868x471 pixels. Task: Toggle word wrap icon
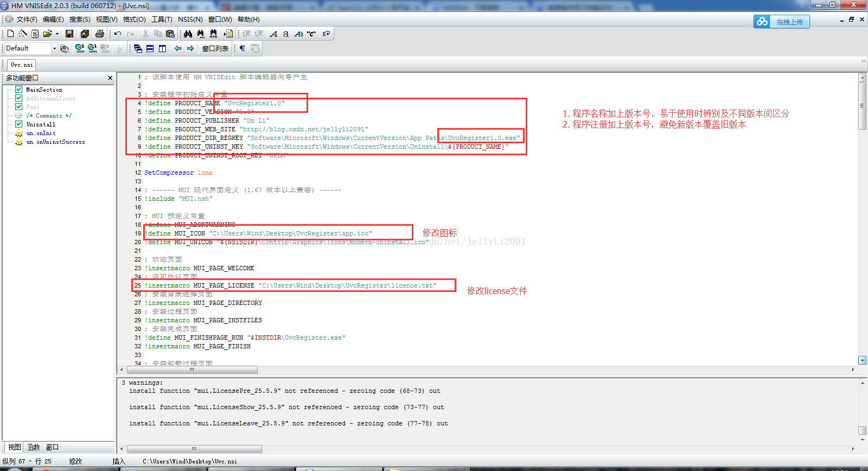pos(326,34)
